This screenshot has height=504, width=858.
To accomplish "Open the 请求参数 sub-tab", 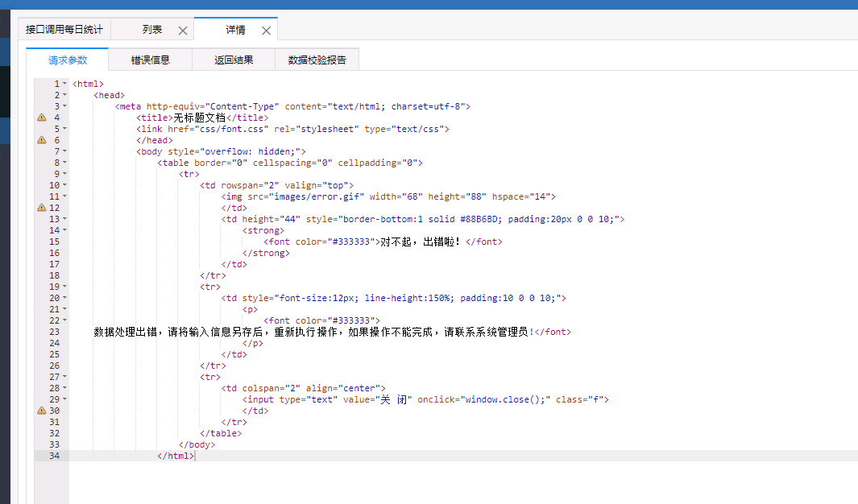I will click(x=68, y=60).
